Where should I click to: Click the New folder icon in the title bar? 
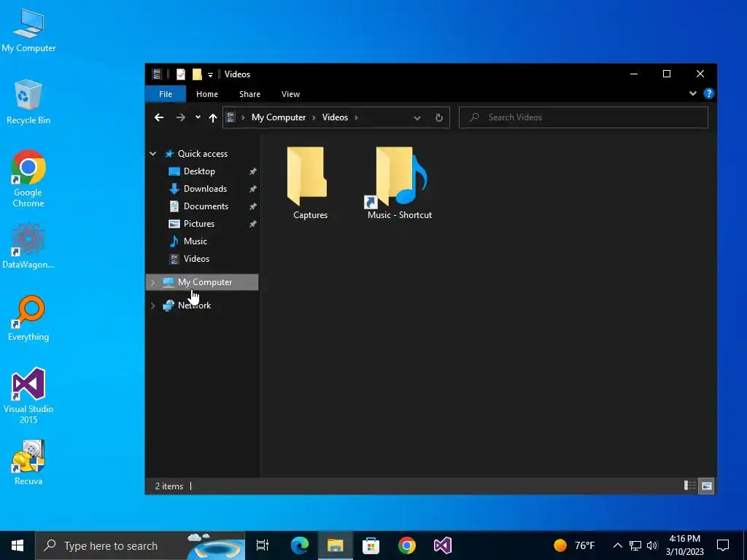click(x=197, y=74)
